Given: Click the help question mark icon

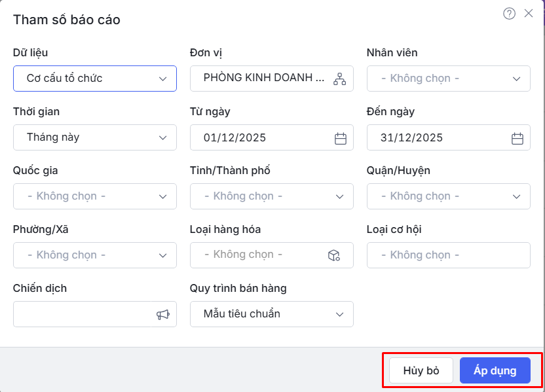Looking at the screenshot, I should point(509,14).
